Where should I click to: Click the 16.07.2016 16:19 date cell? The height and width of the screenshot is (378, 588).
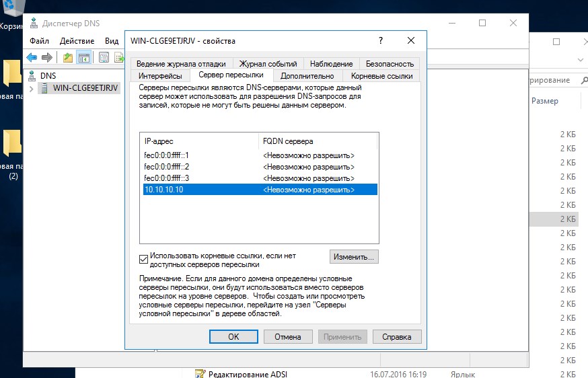(398, 374)
